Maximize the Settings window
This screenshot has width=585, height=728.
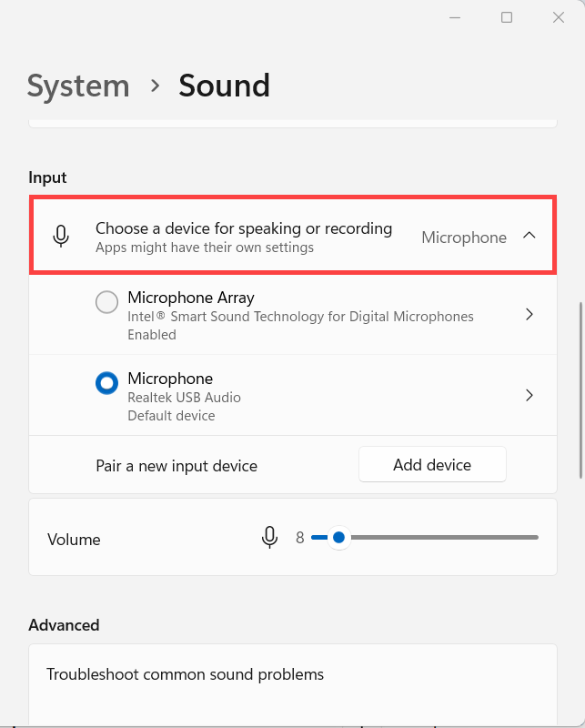point(507,17)
